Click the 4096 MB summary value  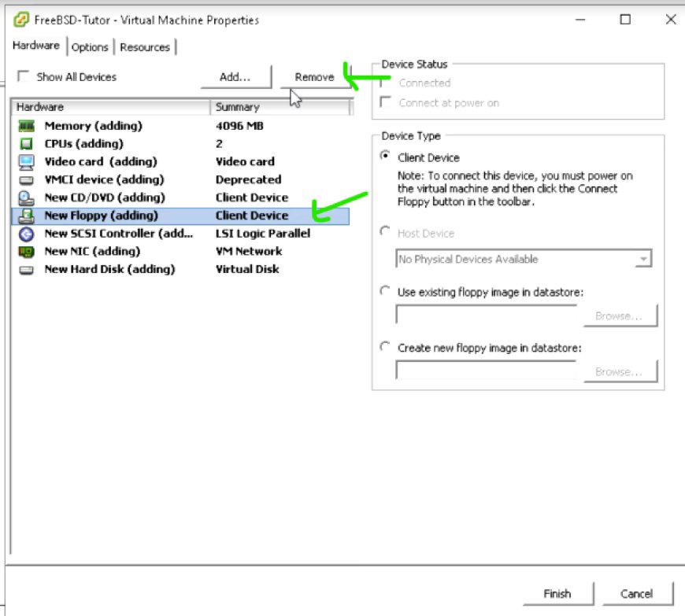point(239,126)
